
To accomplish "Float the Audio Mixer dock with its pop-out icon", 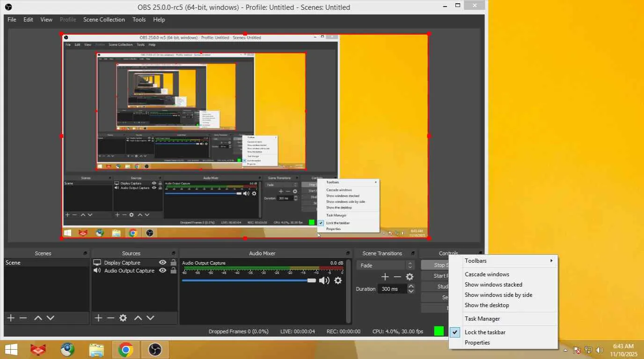I will 348,253.
